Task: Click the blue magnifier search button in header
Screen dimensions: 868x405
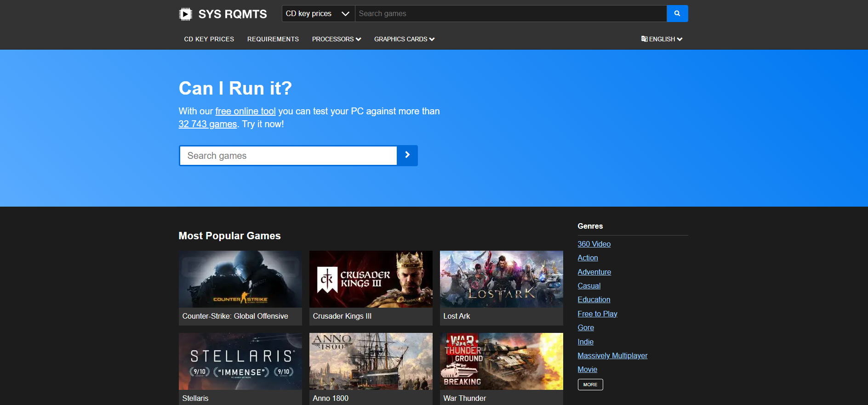Action: [x=677, y=14]
